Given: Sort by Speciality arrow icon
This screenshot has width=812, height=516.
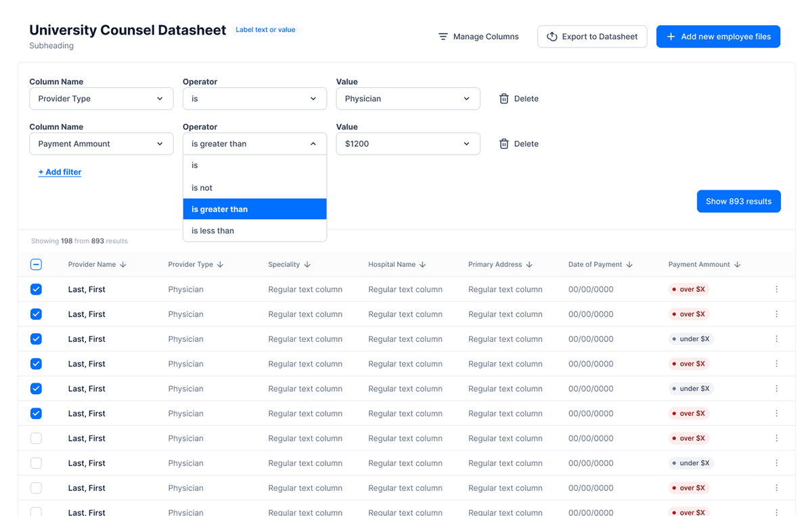Looking at the screenshot, I should [x=307, y=265].
